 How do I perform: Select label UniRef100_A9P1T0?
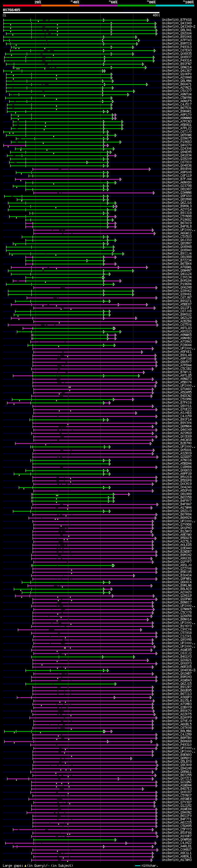177,115
